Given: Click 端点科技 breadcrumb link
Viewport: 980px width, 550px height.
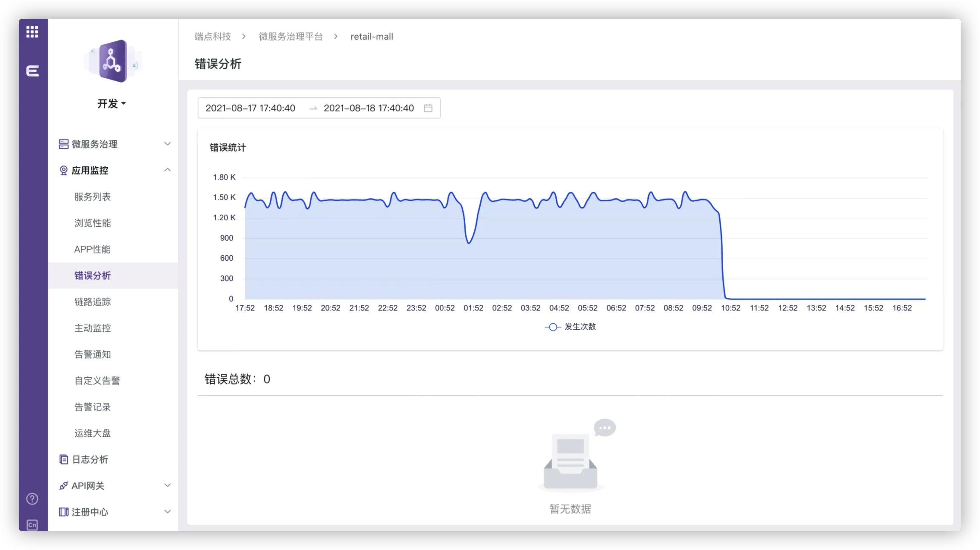Looking at the screenshot, I should click(x=213, y=37).
